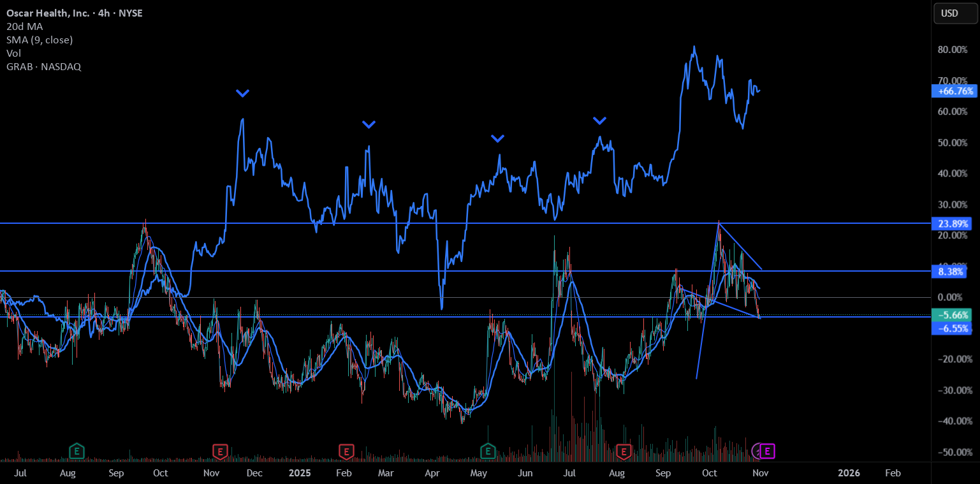
Task: Click the purple upcoming earnings marker
Action: [x=767, y=451]
